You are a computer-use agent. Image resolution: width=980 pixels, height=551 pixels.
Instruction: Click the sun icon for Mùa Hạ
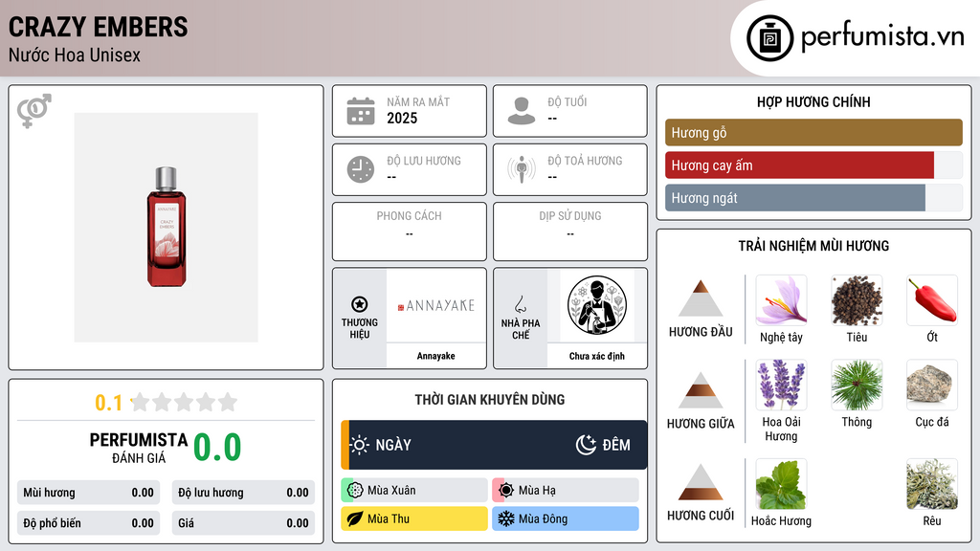pos(506,491)
